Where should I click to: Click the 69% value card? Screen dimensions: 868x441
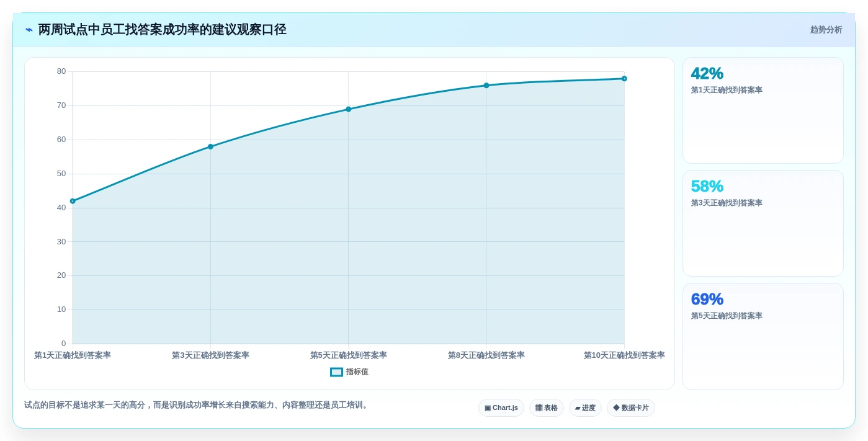[x=763, y=336]
